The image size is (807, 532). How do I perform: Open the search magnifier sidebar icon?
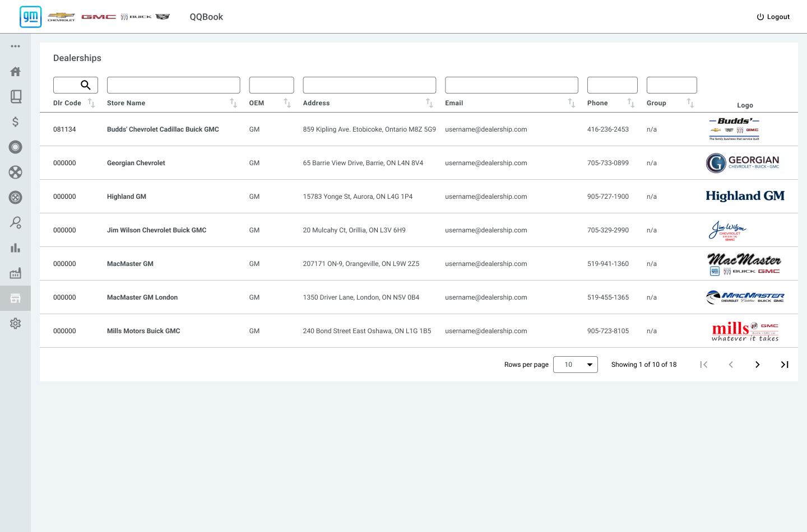click(15, 222)
